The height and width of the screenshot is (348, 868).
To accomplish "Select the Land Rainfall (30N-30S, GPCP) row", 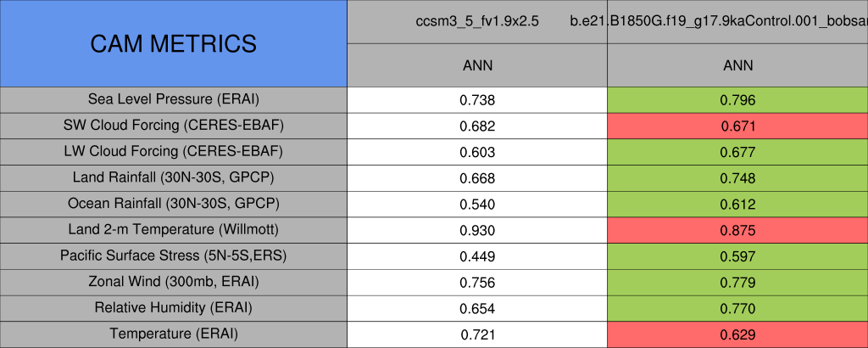I will point(173,178).
